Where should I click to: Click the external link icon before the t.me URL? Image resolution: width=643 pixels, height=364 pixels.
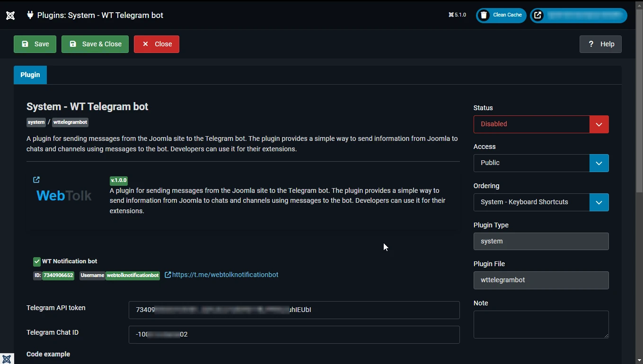pyautogui.click(x=167, y=275)
